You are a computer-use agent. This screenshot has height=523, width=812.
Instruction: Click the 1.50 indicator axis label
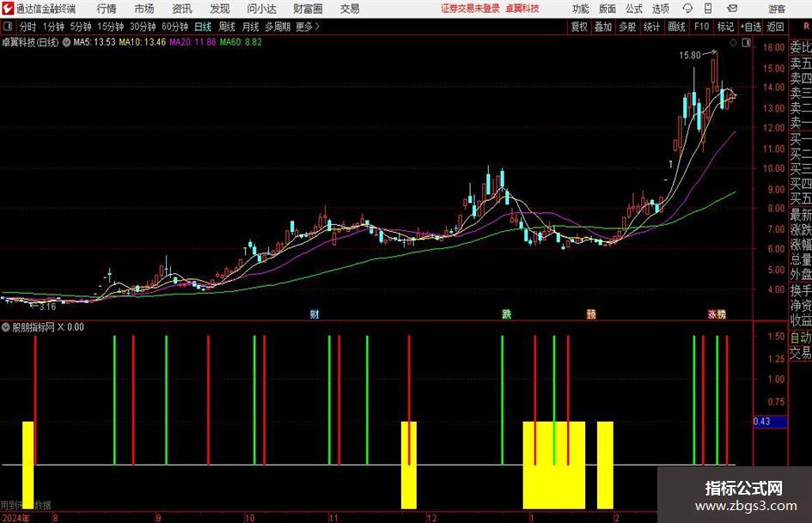[776, 337]
